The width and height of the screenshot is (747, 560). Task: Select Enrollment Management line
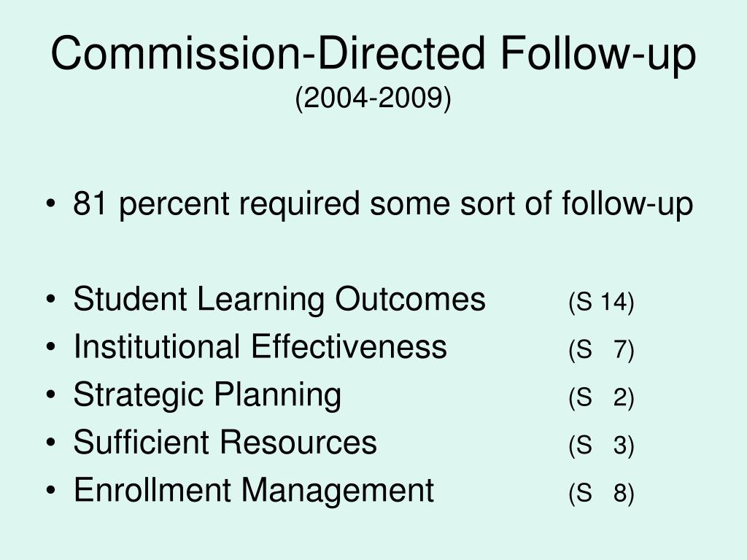coord(253,491)
